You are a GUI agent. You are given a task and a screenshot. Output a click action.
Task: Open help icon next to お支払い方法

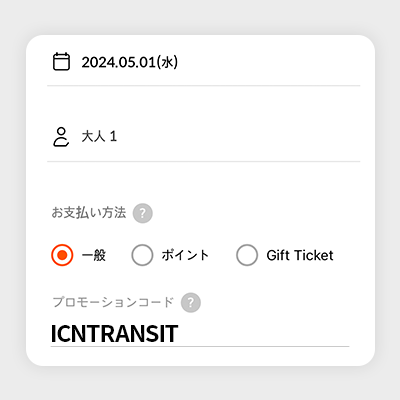(x=143, y=213)
